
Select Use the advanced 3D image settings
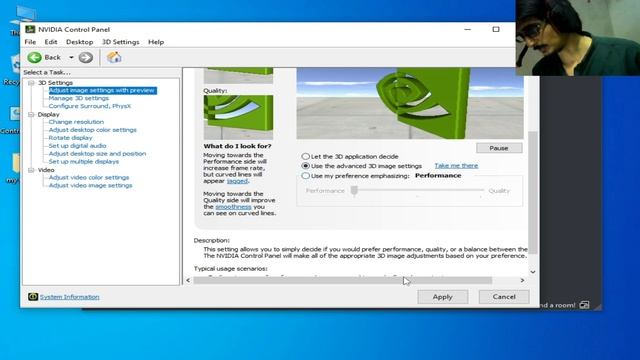coord(305,166)
